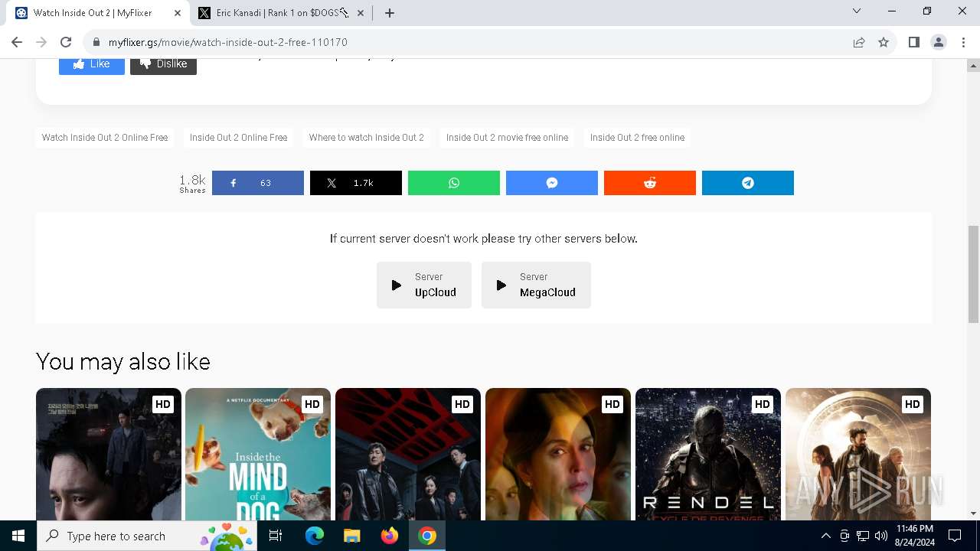
Task: Click the Dislike button
Action: tap(163, 65)
